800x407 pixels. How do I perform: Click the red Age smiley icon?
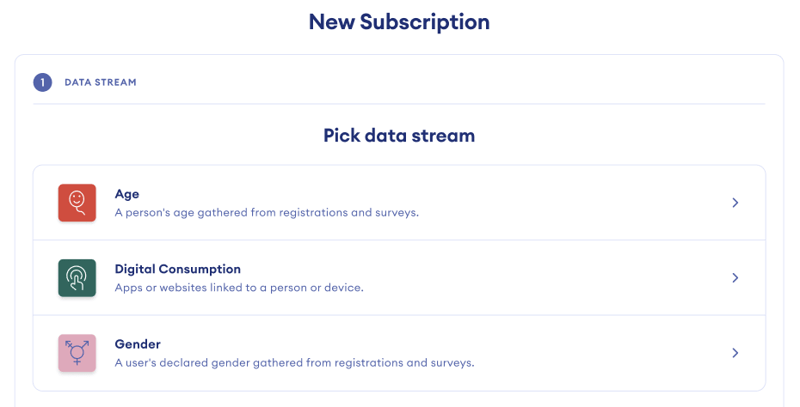pos(77,202)
